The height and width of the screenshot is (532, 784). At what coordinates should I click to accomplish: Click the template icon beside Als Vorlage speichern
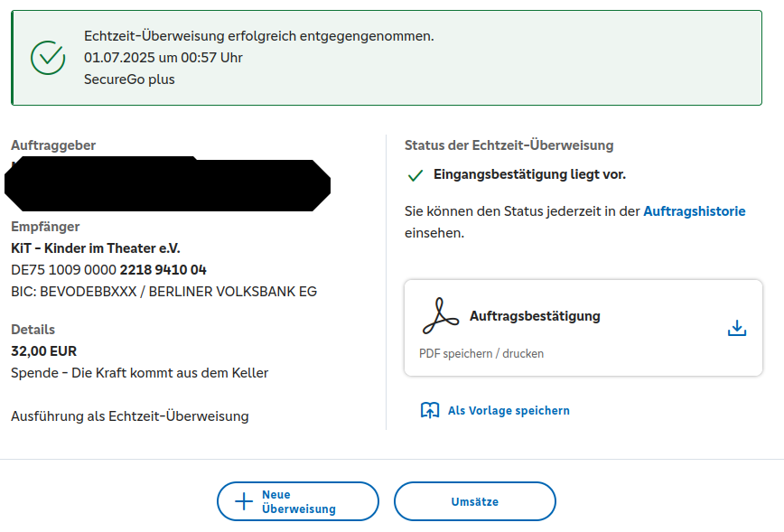(430, 410)
